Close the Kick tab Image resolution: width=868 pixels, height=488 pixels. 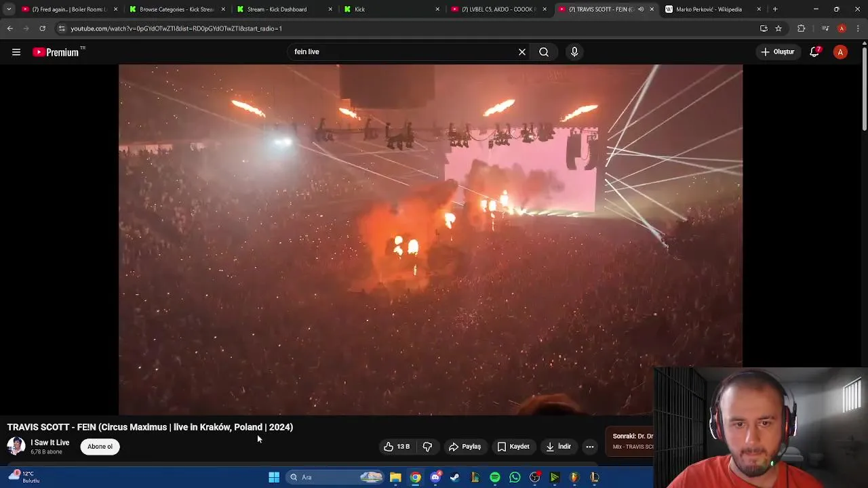click(437, 9)
